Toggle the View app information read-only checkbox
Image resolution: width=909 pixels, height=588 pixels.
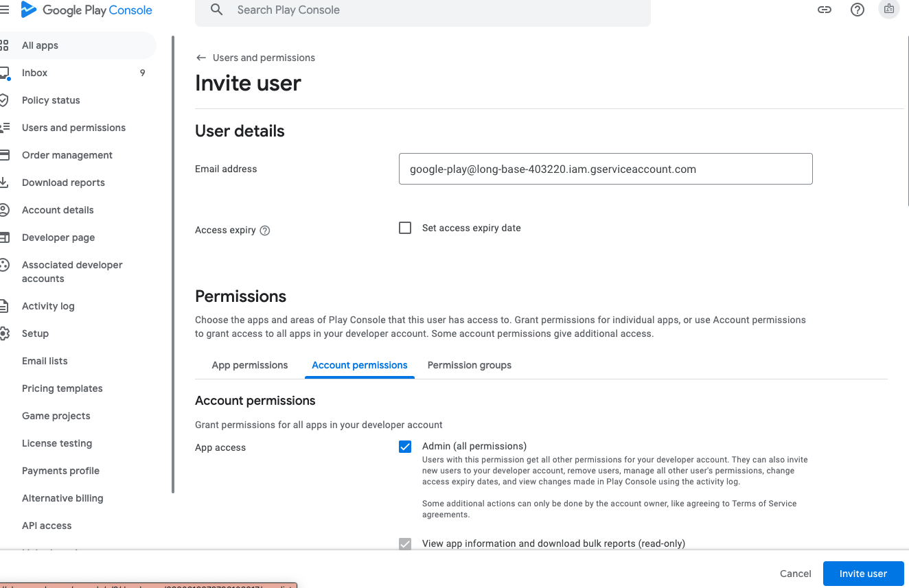tap(405, 543)
